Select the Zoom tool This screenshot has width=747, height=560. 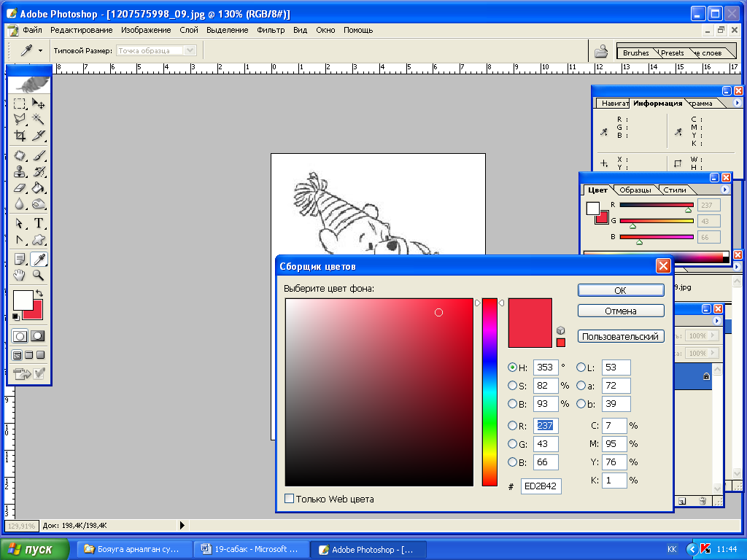(38, 275)
